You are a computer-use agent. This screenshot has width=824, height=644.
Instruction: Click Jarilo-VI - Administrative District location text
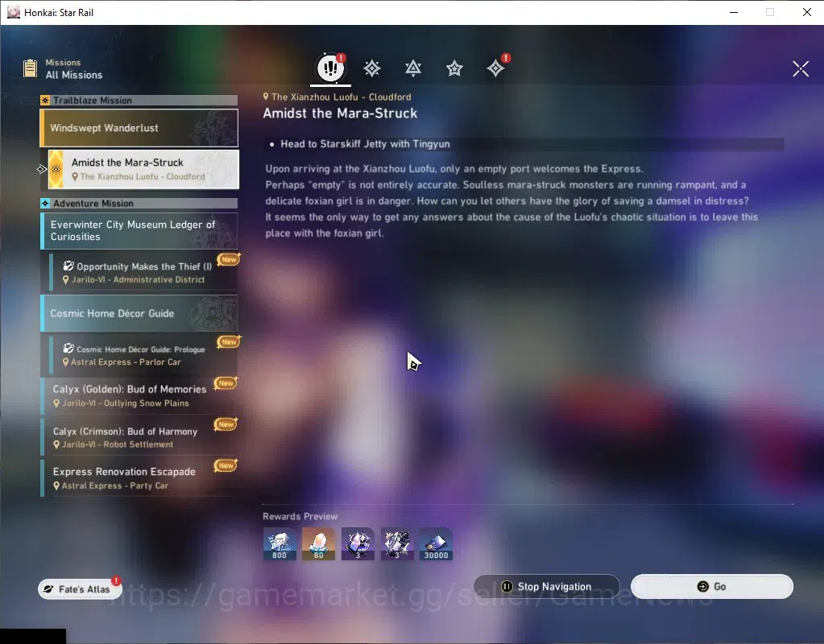[139, 279]
